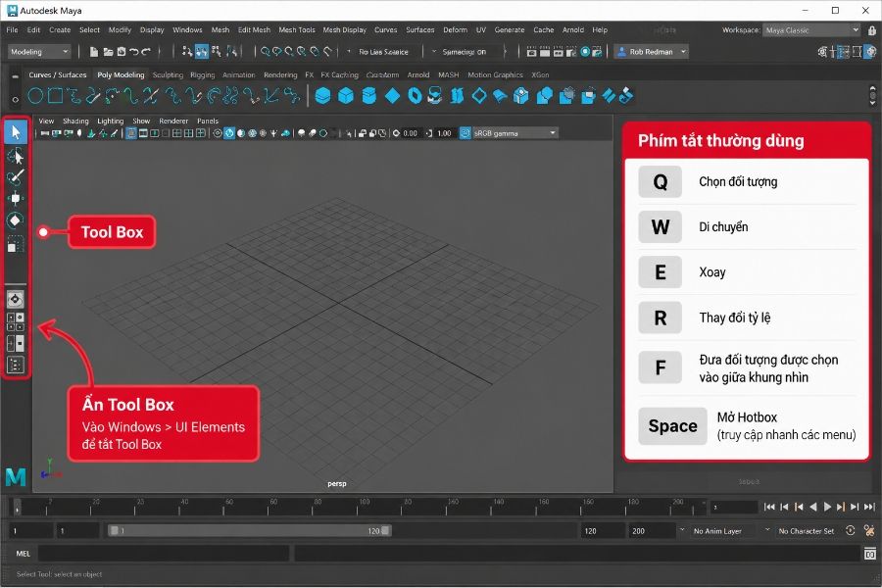Open the No Character Set dropdown
This screenshot has height=588, width=882.
(x=806, y=531)
